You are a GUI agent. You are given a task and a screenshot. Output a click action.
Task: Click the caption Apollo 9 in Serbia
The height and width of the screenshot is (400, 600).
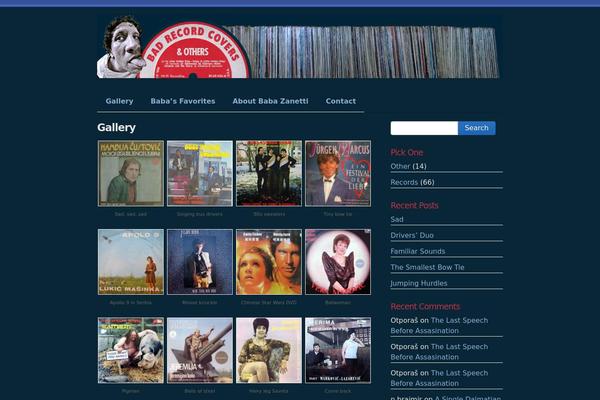pyautogui.click(x=131, y=303)
